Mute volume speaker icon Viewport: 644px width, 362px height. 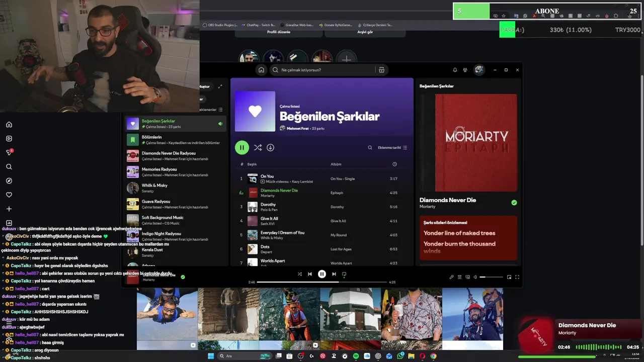tap(475, 277)
